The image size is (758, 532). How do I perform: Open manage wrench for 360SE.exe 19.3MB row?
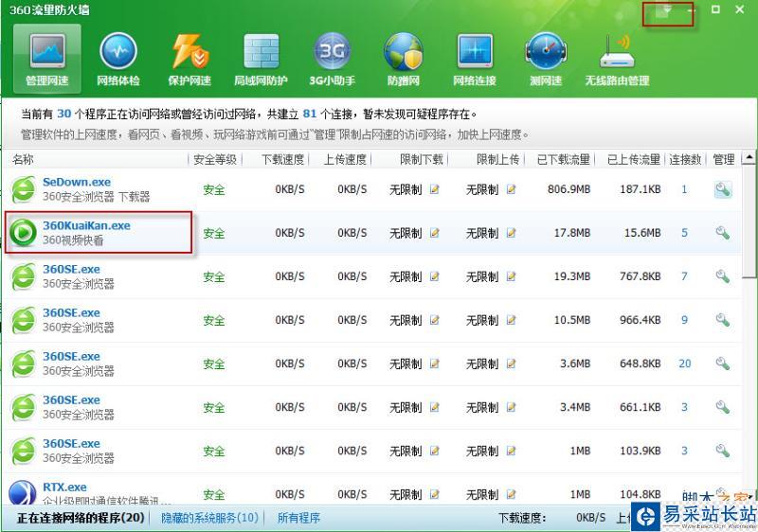(x=723, y=276)
